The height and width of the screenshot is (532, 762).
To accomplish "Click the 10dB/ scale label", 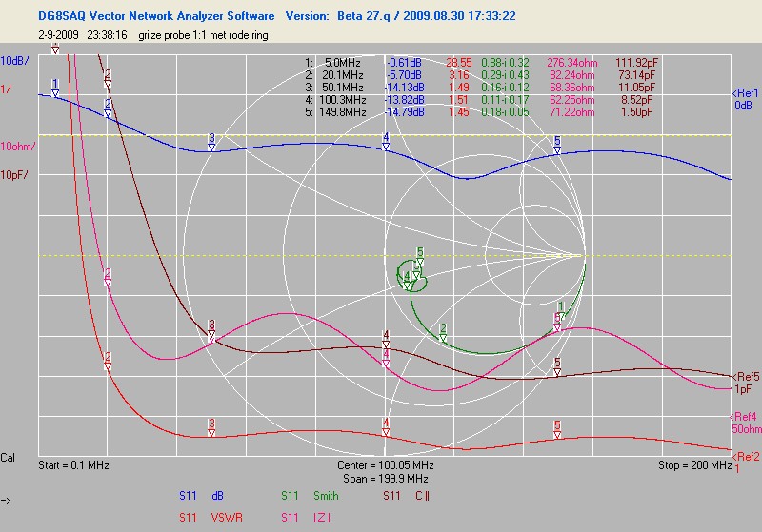I will tap(13, 61).
